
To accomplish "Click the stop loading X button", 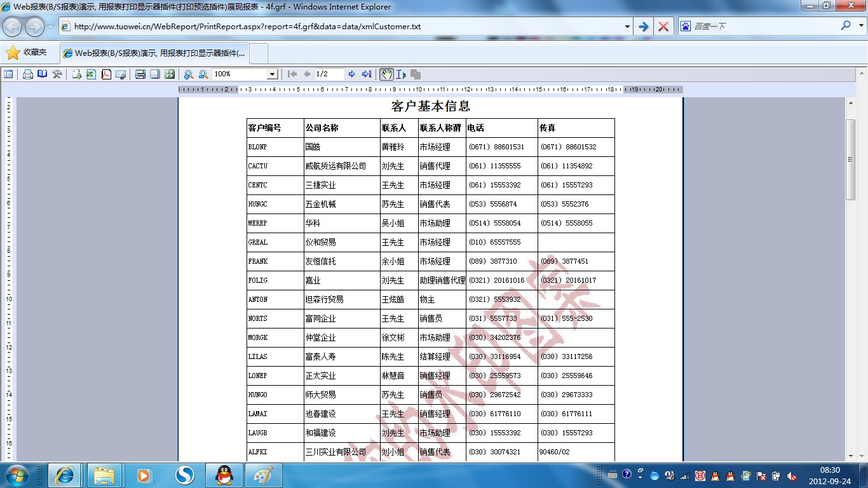I will coord(663,27).
